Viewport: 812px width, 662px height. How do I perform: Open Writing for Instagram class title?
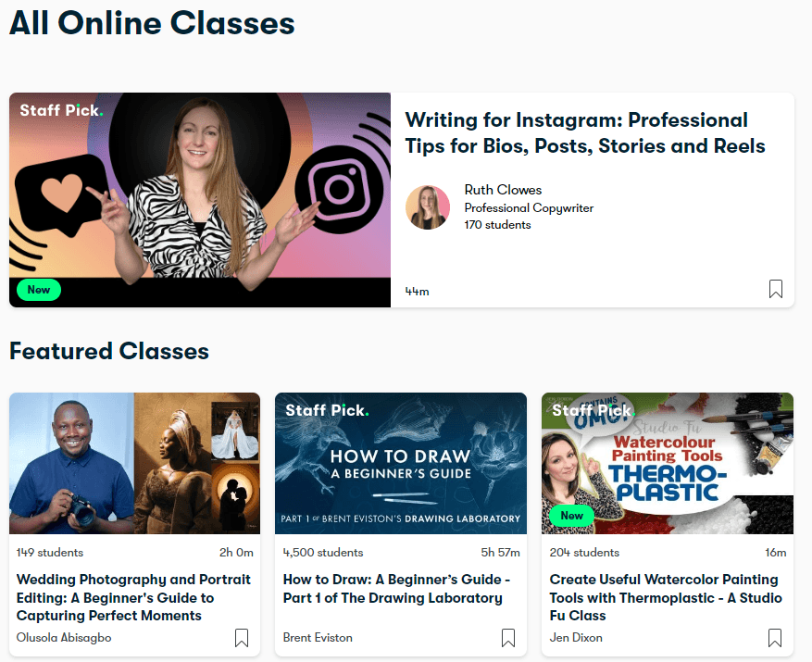point(585,132)
